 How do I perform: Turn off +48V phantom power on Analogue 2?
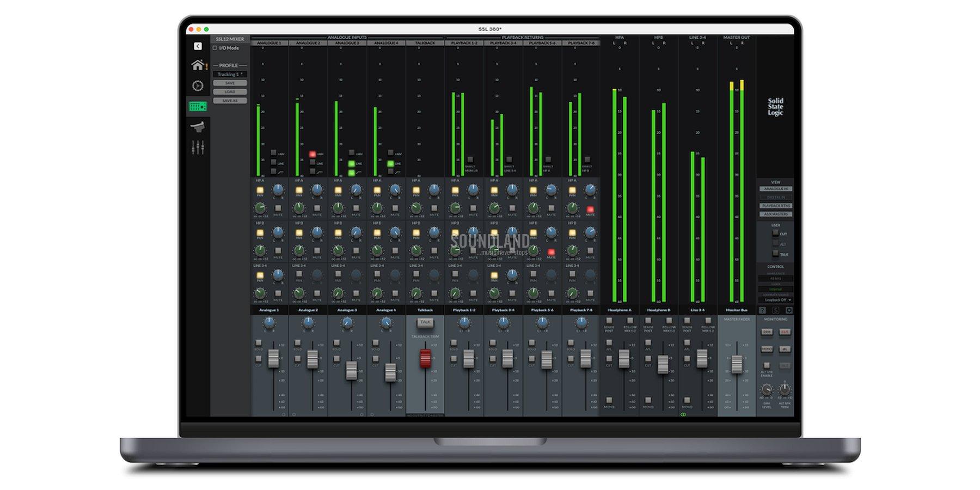tap(313, 155)
